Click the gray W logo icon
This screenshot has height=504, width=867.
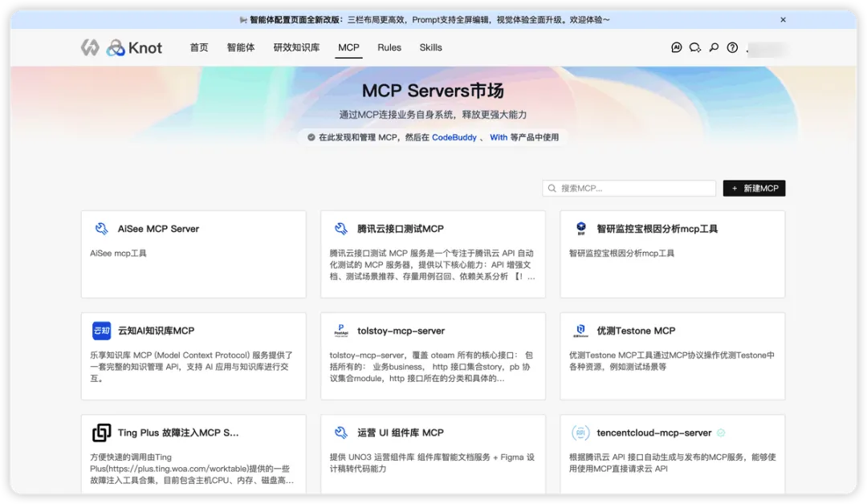coord(90,47)
